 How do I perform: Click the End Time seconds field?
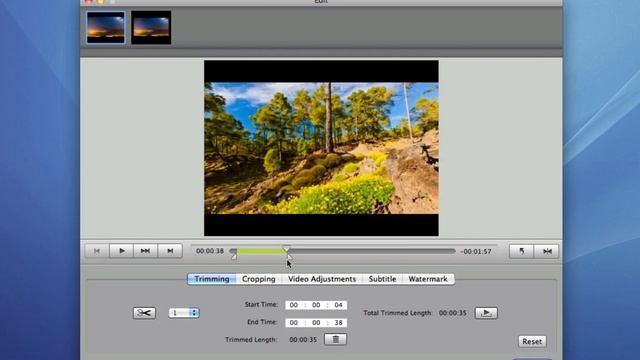coord(338,322)
